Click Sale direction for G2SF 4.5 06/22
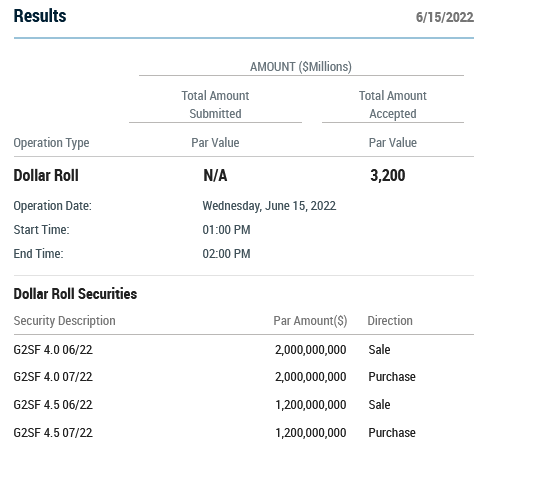 click(x=379, y=405)
